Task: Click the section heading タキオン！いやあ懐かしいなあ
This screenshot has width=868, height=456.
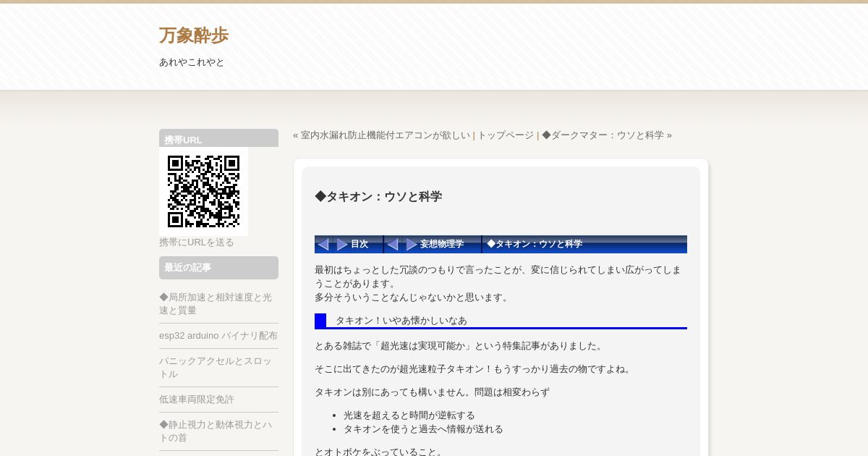Action: point(401,321)
